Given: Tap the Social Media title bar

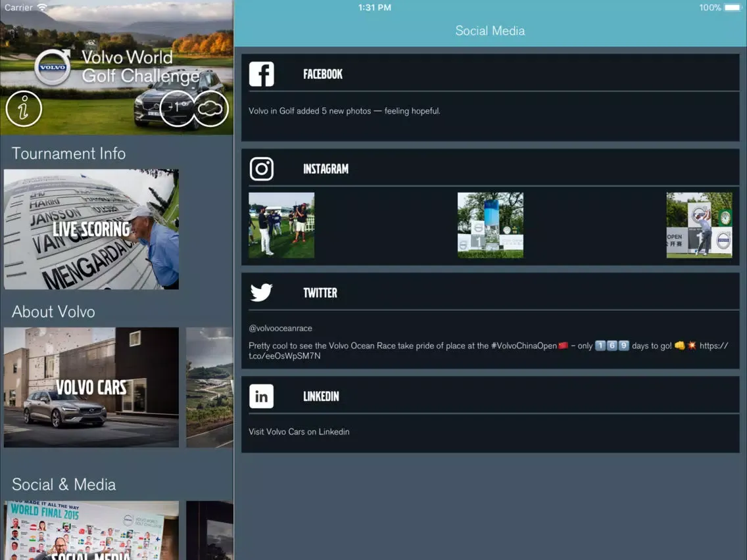Looking at the screenshot, I should (491, 30).
